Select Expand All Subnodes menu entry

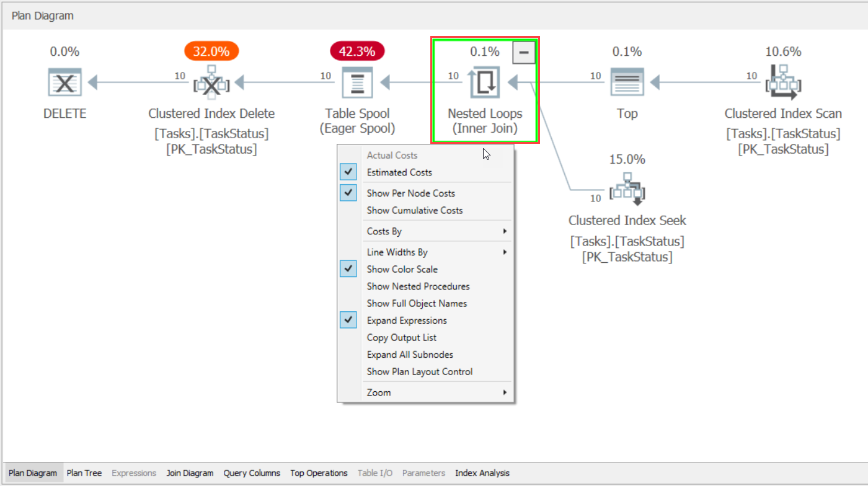tap(426, 355)
